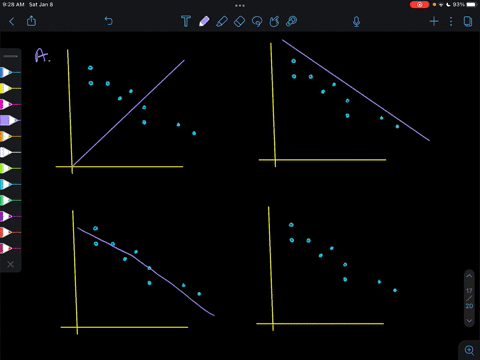Go to next page with down chevron
480x360 pixels.
coord(469,321)
